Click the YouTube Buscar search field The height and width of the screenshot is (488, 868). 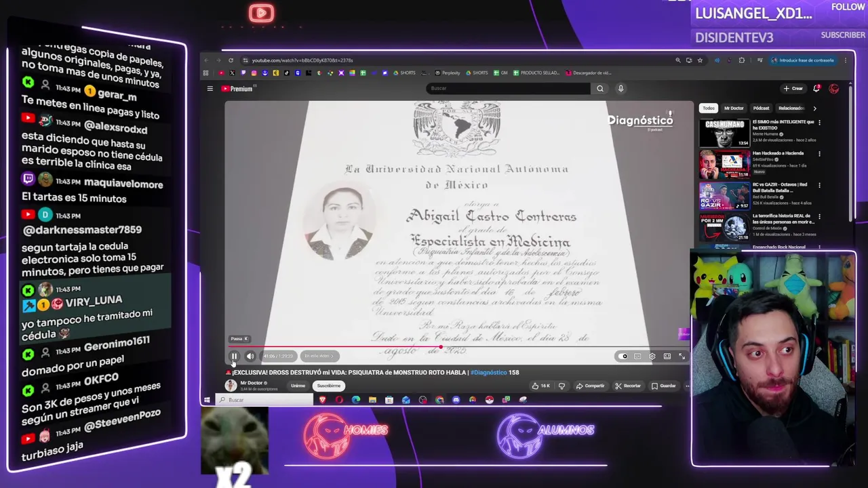pos(509,88)
